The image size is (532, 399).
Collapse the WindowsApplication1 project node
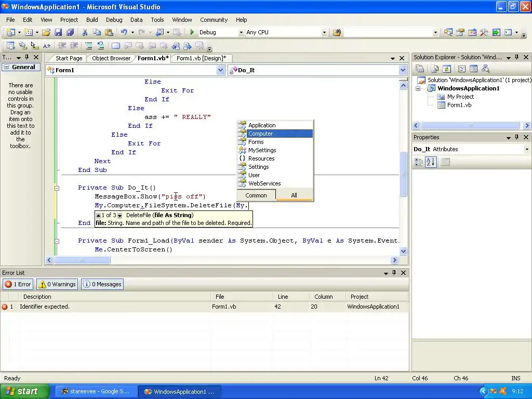(418, 88)
